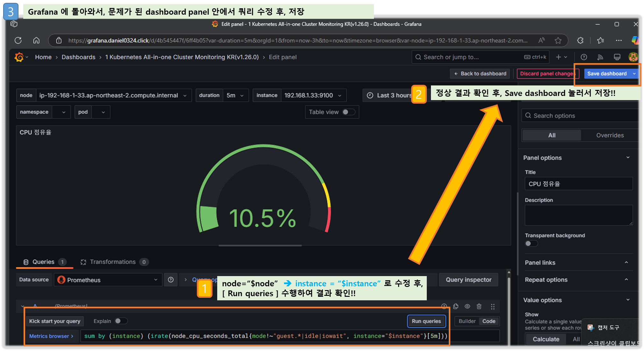Select the Overrides tab
This screenshot has height=351, width=644.
[x=610, y=135]
